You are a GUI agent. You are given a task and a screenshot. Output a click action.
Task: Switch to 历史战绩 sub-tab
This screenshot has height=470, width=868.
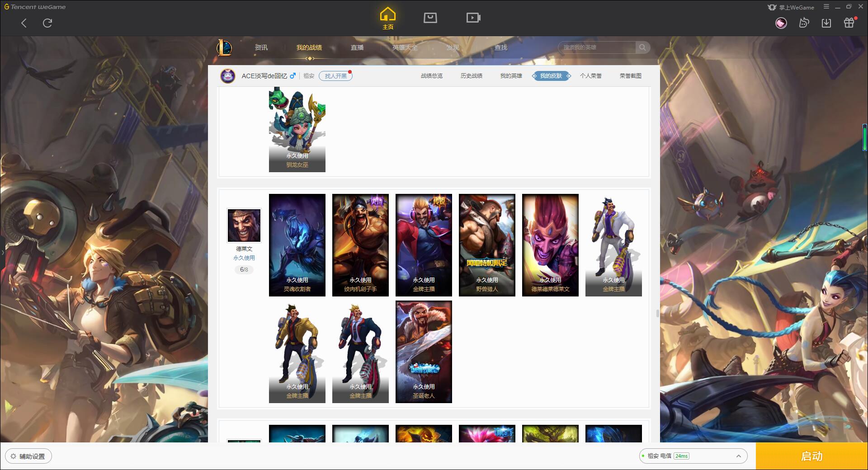point(472,76)
